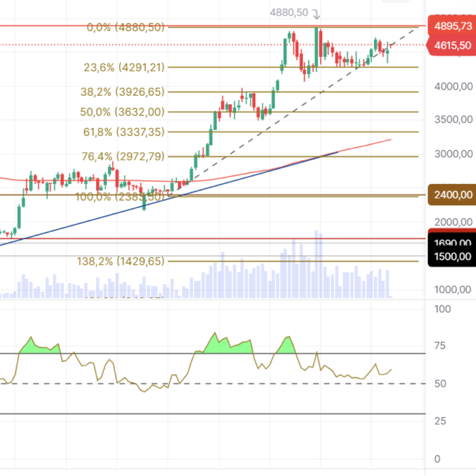This screenshot has height=476, width=476.
Task: Select the dashed Fibonacci diagonal trendline
Action: [291, 113]
